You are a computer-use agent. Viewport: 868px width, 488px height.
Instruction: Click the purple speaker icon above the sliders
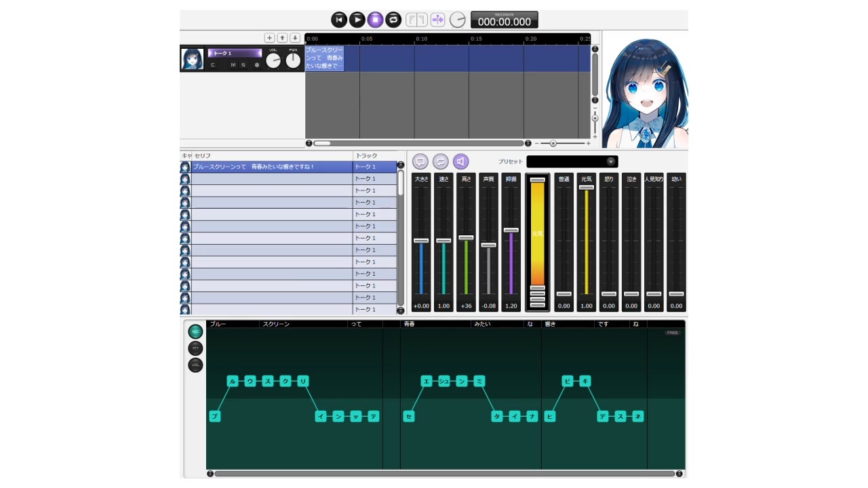[461, 161]
